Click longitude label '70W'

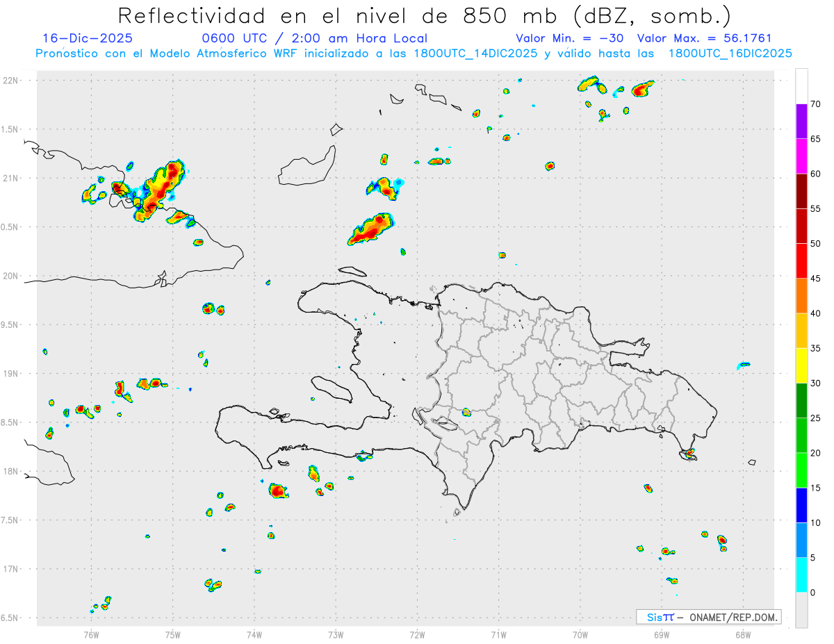tap(580, 634)
